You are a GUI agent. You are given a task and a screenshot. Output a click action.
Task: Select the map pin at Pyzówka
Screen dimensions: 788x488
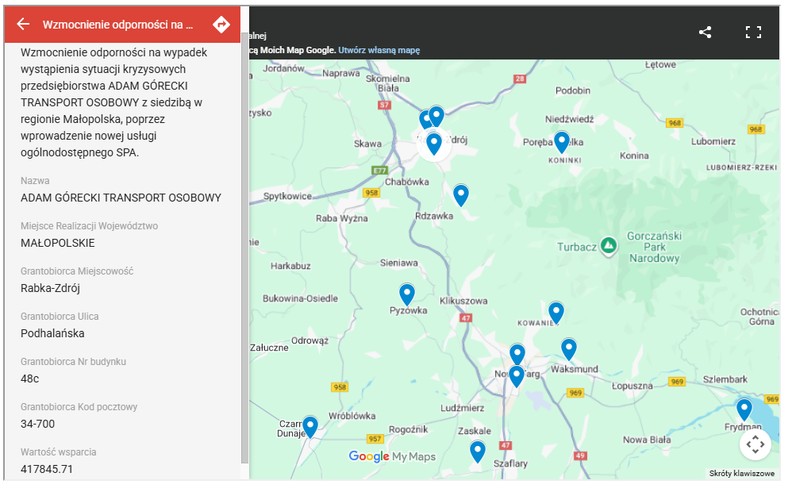(x=407, y=294)
